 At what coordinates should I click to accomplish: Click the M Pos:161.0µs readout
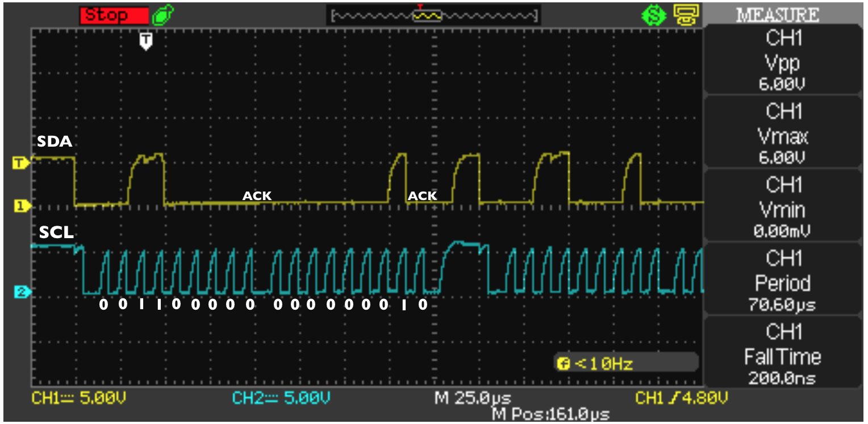[550, 414]
